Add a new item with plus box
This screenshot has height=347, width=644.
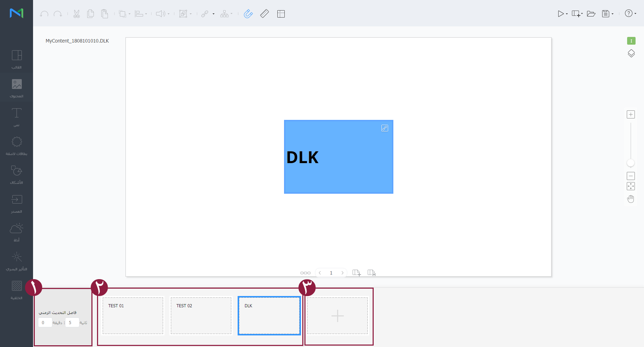pyautogui.click(x=337, y=316)
